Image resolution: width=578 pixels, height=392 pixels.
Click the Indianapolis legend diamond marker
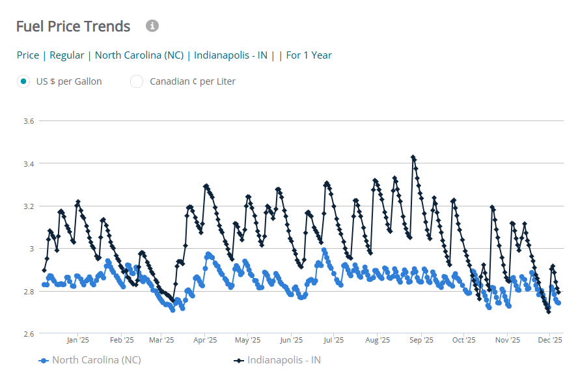pyautogui.click(x=239, y=360)
